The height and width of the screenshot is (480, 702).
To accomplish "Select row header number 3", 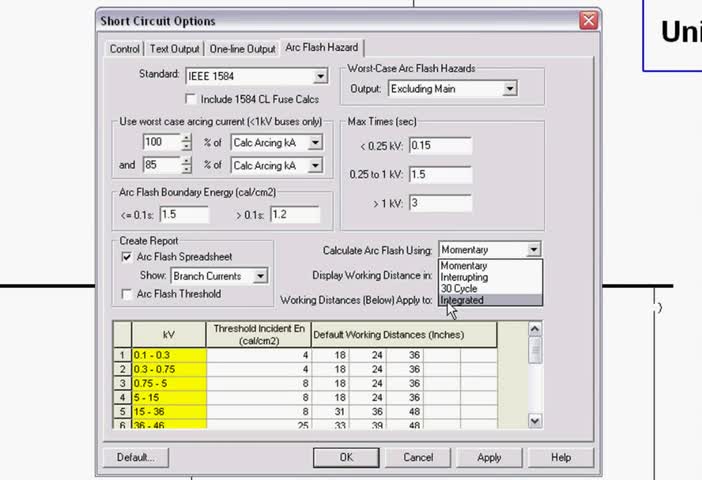I will [122, 383].
